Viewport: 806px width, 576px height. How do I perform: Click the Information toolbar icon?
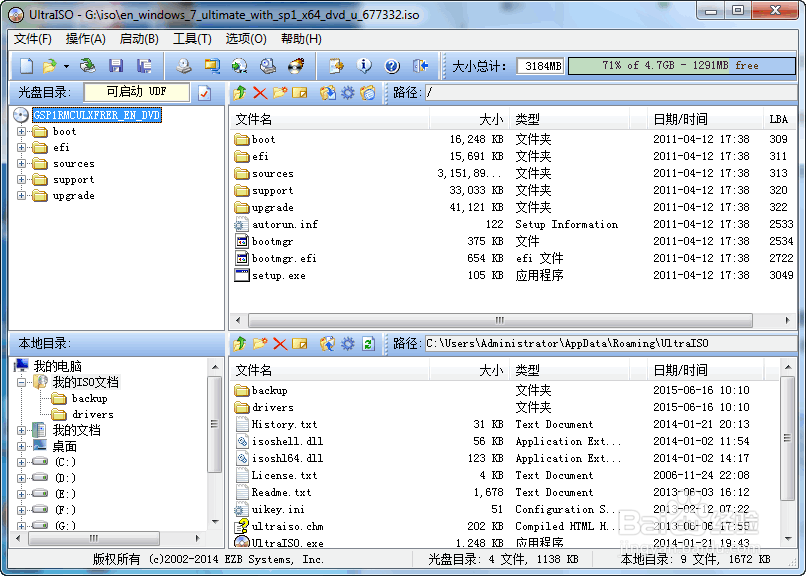pyautogui.click(x=364, y=66)
